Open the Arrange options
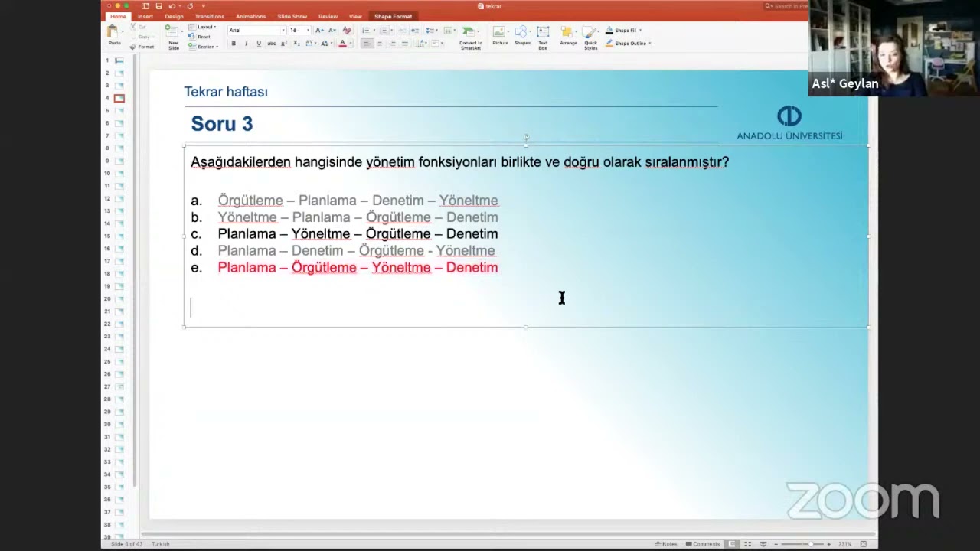The width and height of the screenshot is (980, 551). pos(568,35)
